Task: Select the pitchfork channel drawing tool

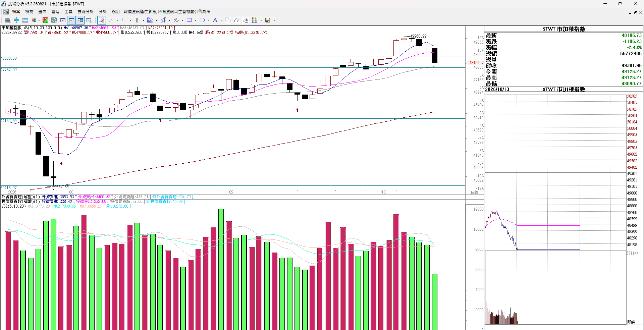Action: pos(163,20)
